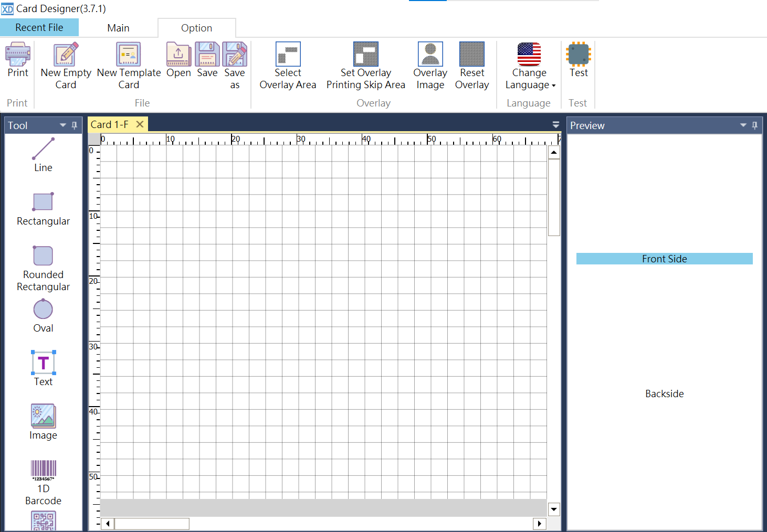Image resolution: width=767 pixels, height=532 pixels.
Task: Select the Oval tool
Action: tap(43, 310)
